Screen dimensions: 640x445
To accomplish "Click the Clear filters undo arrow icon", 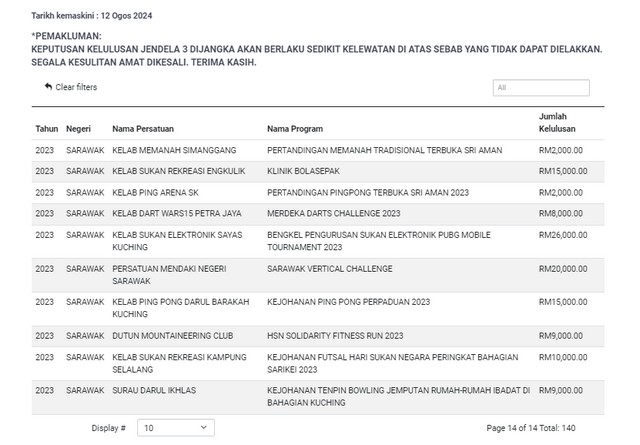I will coord(48,87).
